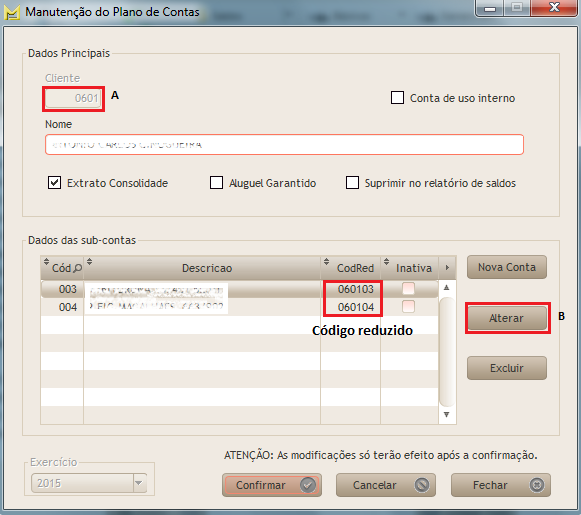Viewport: 581px width, 515px height.
Task: Check Conta de uso interno checkbox
Action: pyautogui.click(x=397, y=98)
